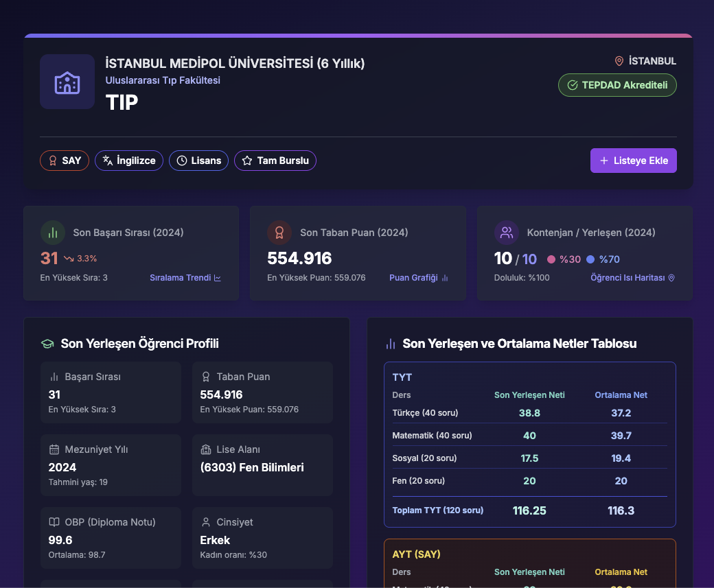Click the İngilizce translate icon
This screenshot has height=588, width=714.
(108, 161)
